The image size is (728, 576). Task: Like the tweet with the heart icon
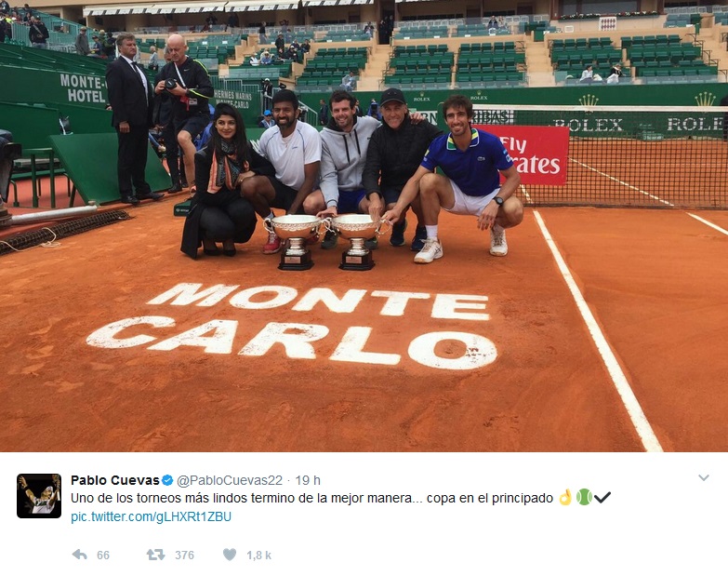click(x=230, y=555)
